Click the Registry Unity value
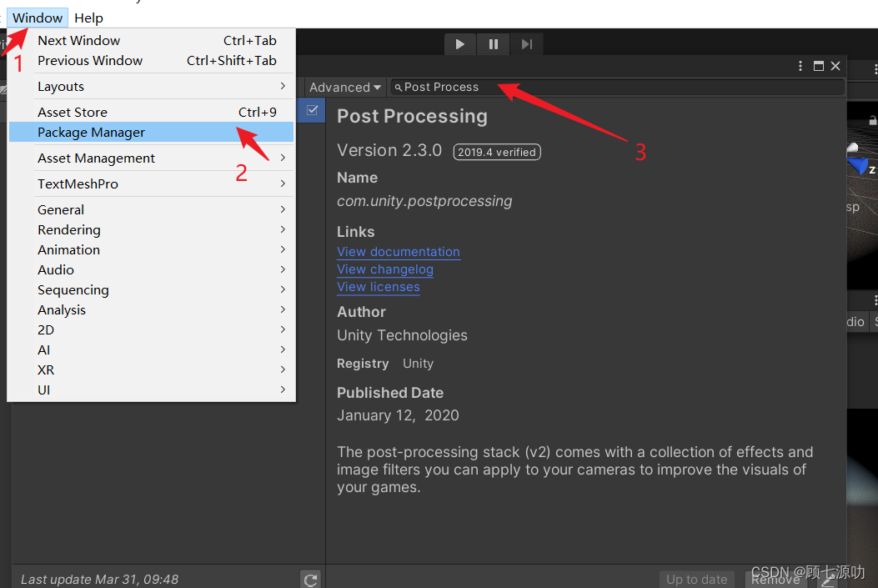This screenshot has height=588, width=878. pyautogui.click(x=418, y=364)
